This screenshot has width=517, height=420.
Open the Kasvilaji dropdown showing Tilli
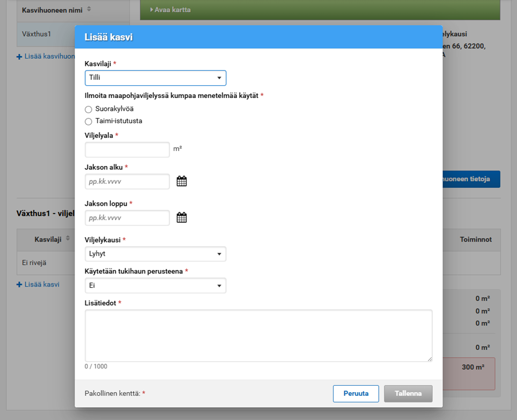tap(156, 78)
